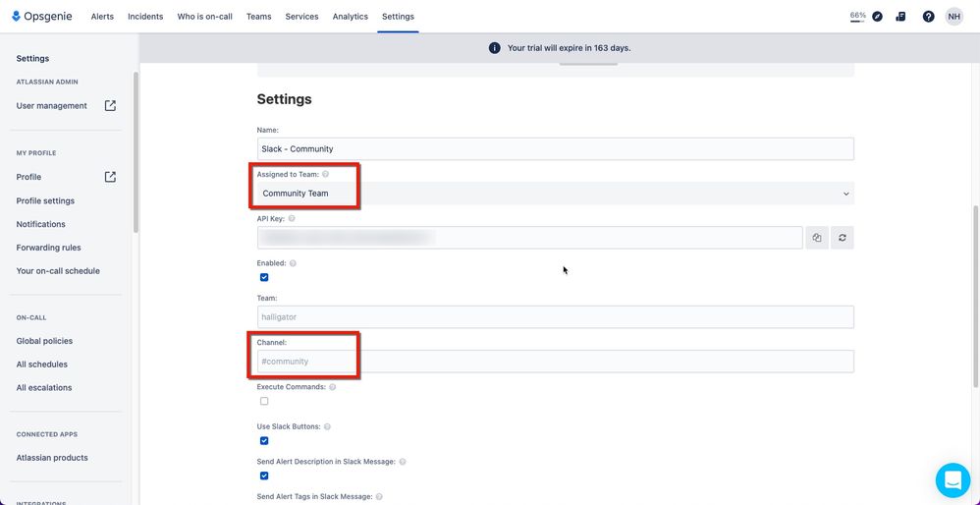This screenshot has width=980, height=505.
Task: Click help icon next to Send Alert Tags
Action: click(x=379, y=497)
